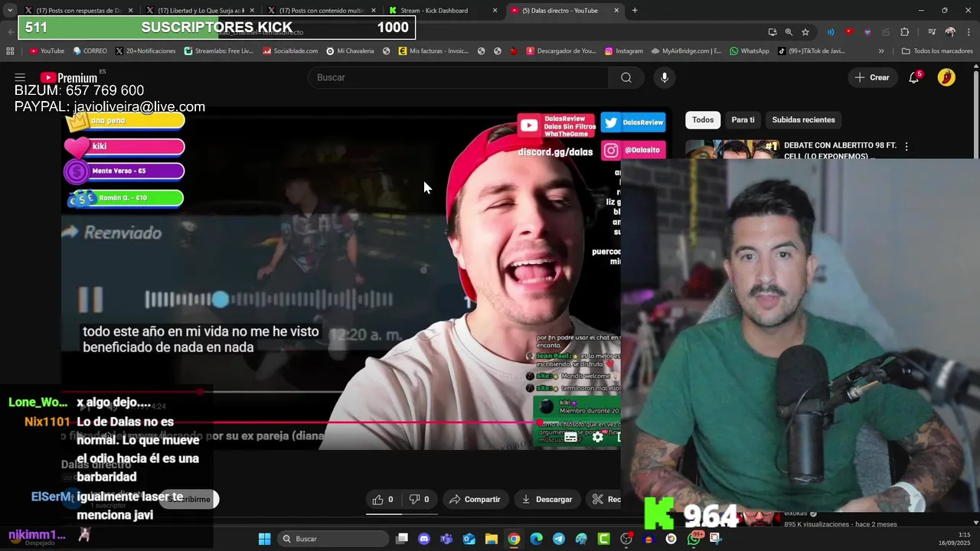Open WhatsApp taskbar icon with 99+ badge
980x551 pixels.
(694, 539)
